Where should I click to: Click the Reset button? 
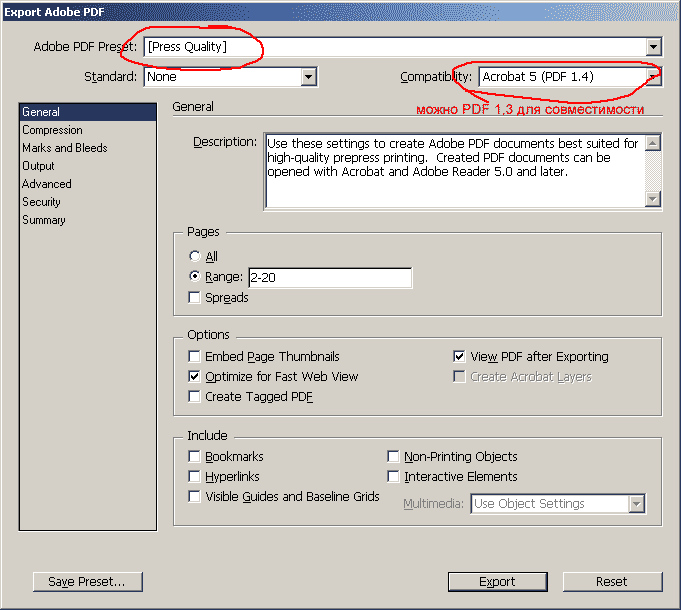tap(612, 582)
